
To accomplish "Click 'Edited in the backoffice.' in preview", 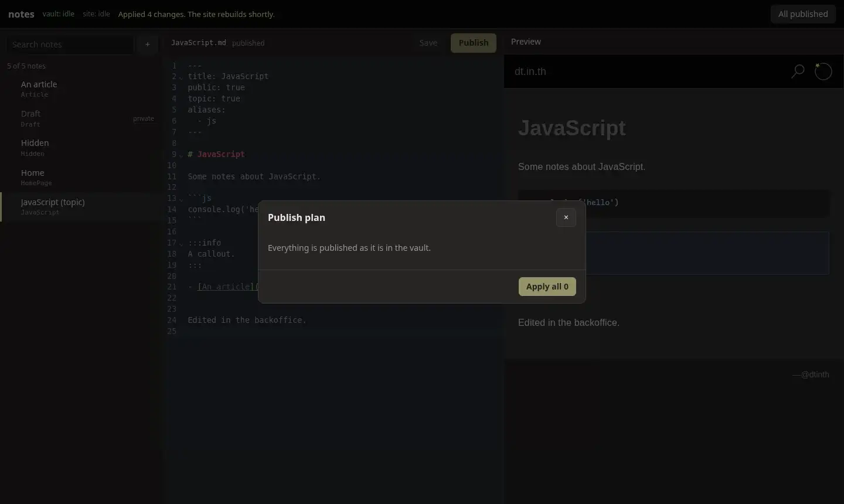I will click(569, 322).
